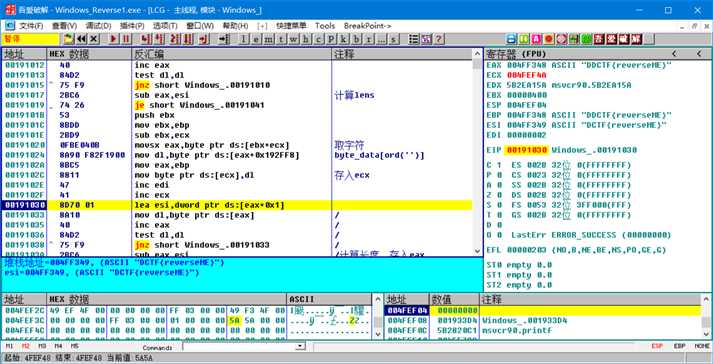
Task: Click the NONE stack mode button
Action: click(702, 347)
